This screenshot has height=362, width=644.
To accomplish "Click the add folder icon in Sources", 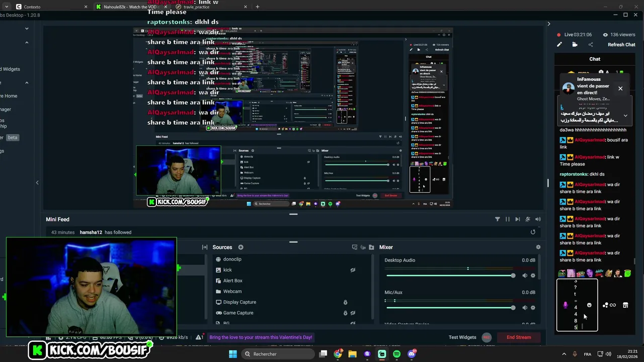I will coord(371,247).
